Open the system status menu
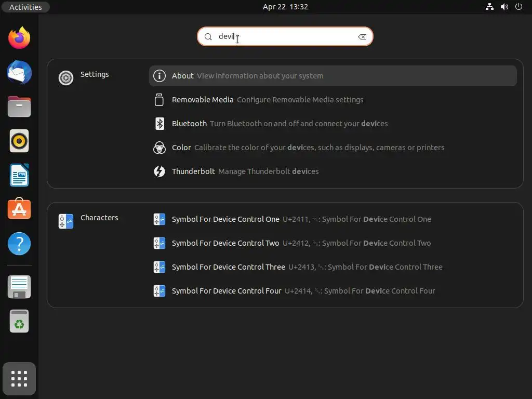 [x=504, y=7]
